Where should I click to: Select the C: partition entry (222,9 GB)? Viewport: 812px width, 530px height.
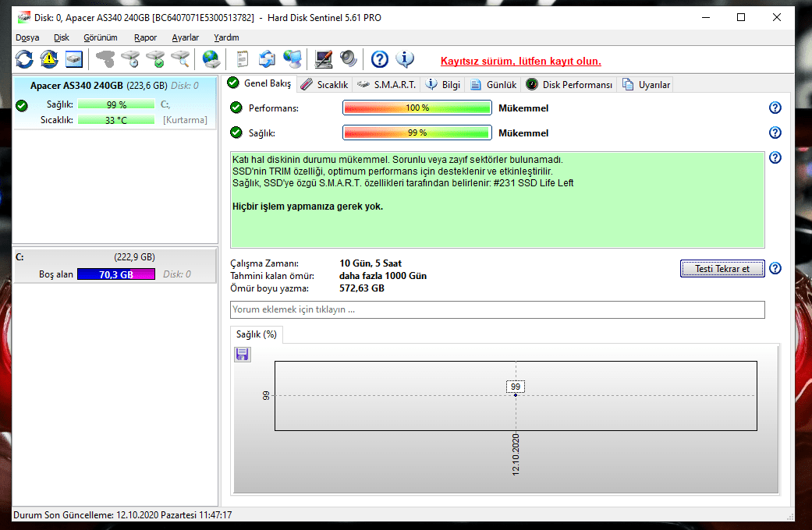115,266
